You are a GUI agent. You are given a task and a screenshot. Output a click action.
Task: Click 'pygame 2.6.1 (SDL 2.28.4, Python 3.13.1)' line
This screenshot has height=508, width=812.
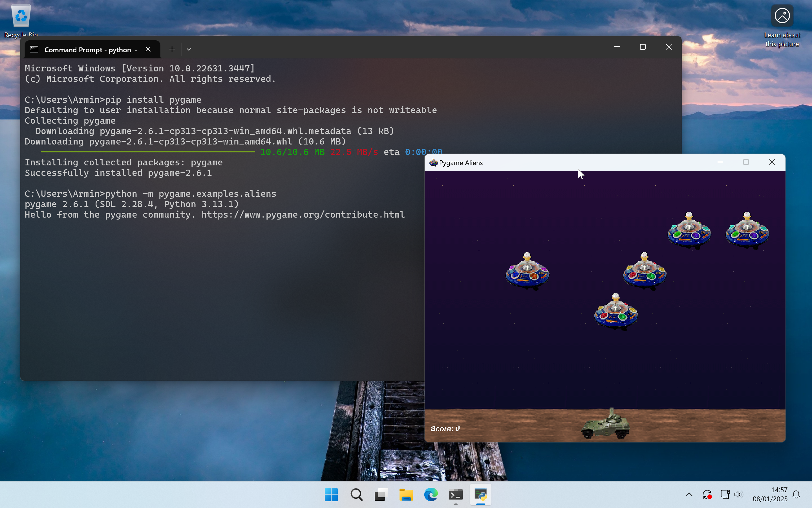(x=132, y=204)
